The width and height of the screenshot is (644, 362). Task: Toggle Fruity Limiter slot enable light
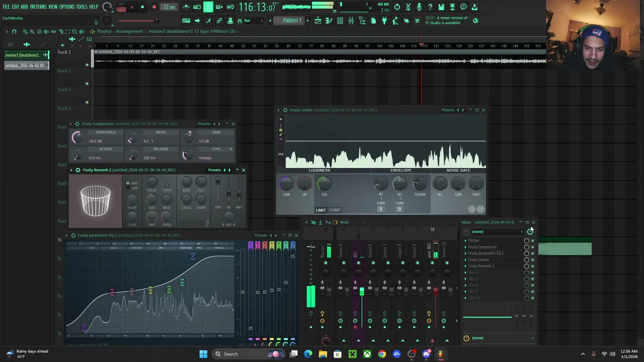point(533,259)
